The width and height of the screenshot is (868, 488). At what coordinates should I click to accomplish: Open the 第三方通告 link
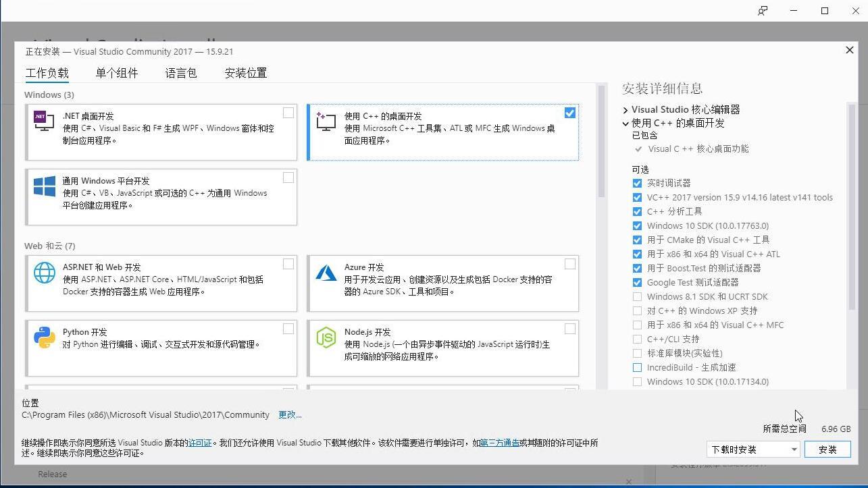500,443
